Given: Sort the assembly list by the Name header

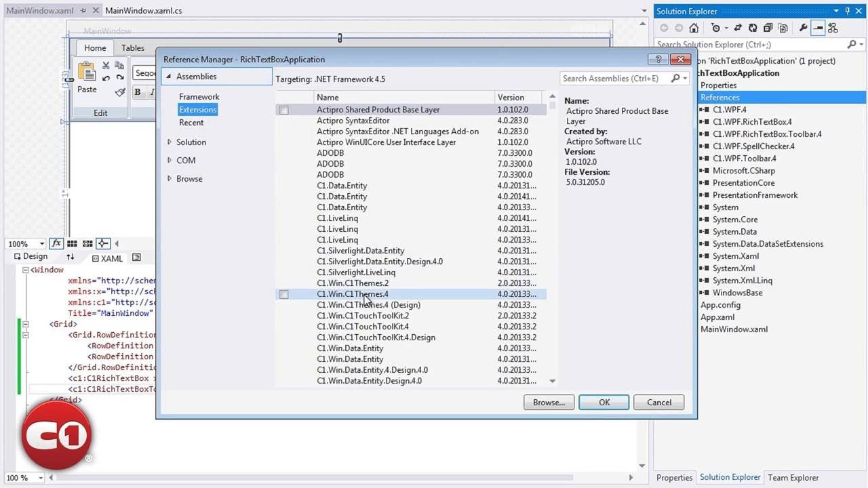Looking at the screenshot, I should coord(403,98).
